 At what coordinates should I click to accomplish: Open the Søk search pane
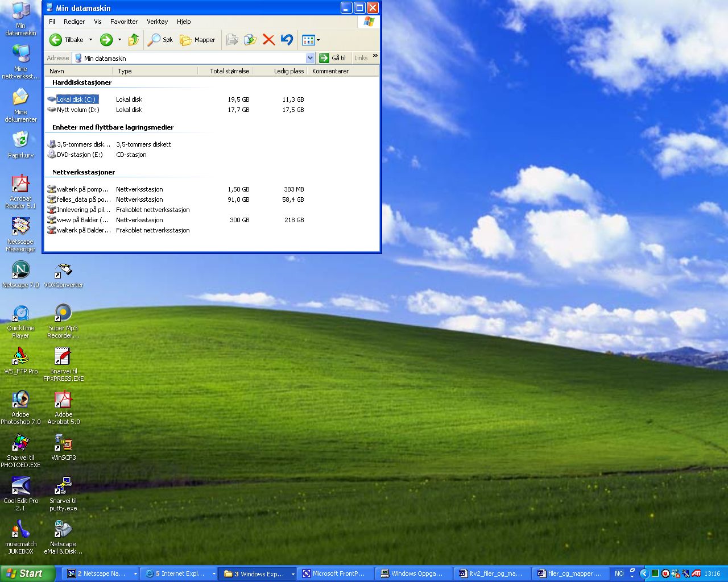[x=160, y=40]
